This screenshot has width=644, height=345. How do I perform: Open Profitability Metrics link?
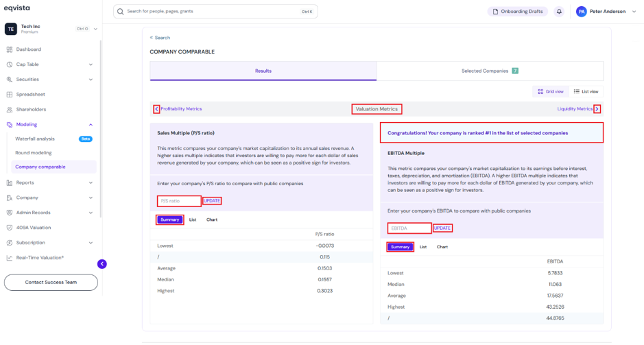point(181,109)
